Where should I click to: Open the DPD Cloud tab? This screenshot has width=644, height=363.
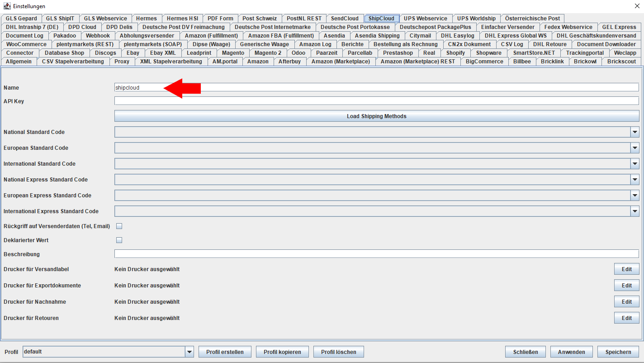click(x=82, y=27)
